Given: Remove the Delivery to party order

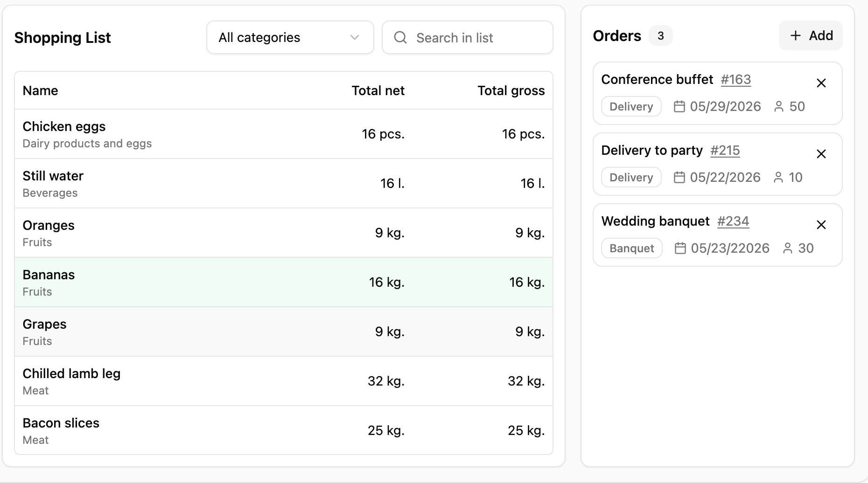Looking at the screenshot, I should point(821,154).
